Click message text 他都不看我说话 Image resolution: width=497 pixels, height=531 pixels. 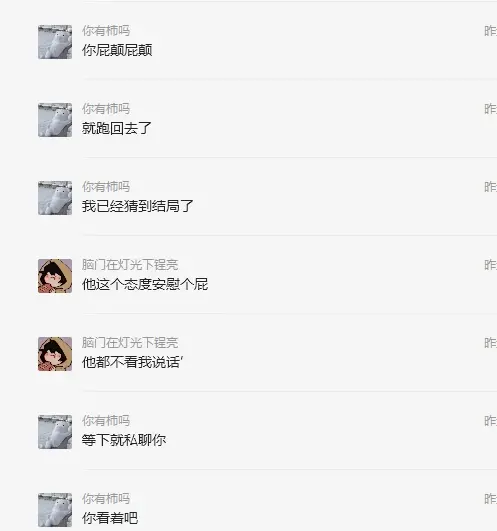click(x=132, y=362)
